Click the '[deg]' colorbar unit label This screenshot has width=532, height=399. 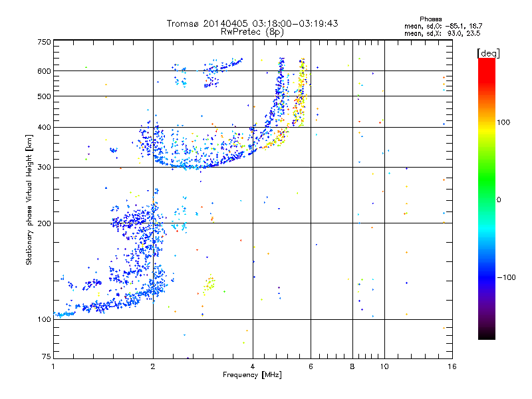[488, 53]
